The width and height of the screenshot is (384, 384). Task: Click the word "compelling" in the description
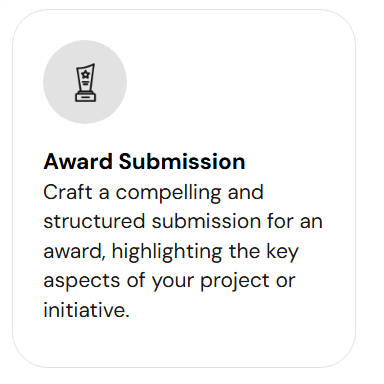click(168, 193)
